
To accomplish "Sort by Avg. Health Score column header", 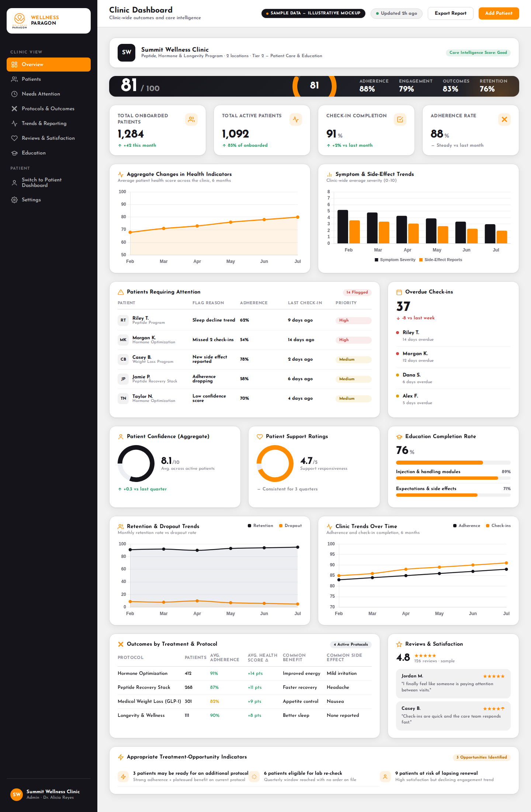I will pos(263,658).
